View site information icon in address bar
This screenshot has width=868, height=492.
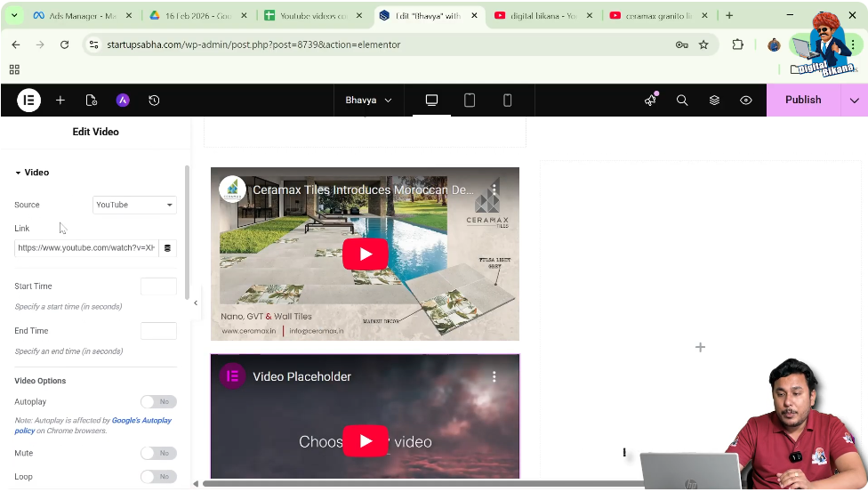coord(93,44)
